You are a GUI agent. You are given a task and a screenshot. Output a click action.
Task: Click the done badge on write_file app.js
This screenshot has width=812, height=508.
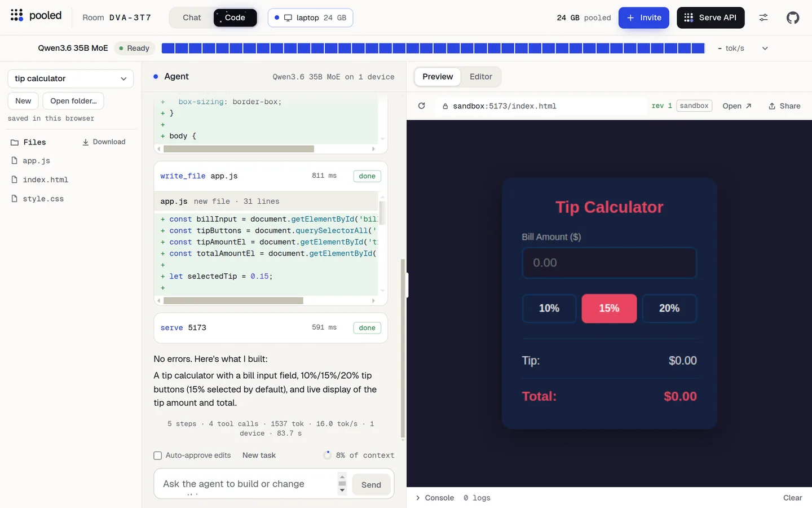pos(367,176)
